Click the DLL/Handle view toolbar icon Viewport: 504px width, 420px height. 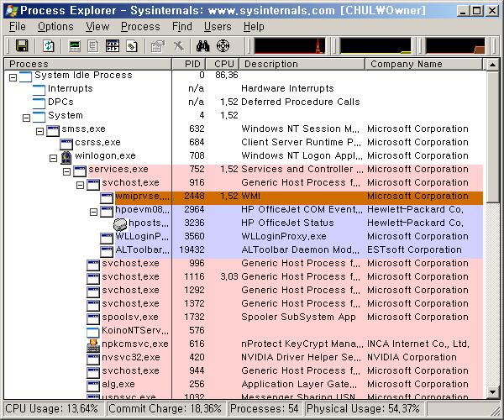click(x=132, y=46)
